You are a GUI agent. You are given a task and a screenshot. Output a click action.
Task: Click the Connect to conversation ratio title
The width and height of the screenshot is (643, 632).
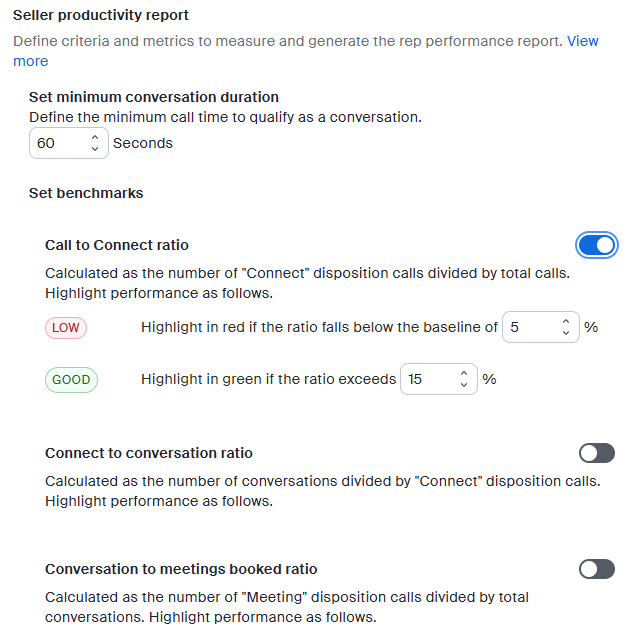[149, 453]
